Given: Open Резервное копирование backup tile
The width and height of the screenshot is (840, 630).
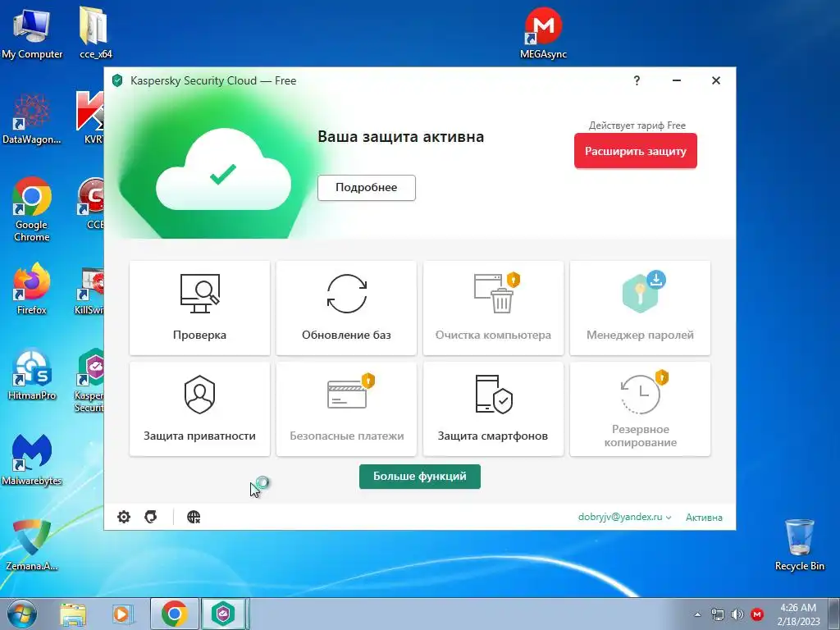Looking at the screenshot, I should tap(640, 409).
